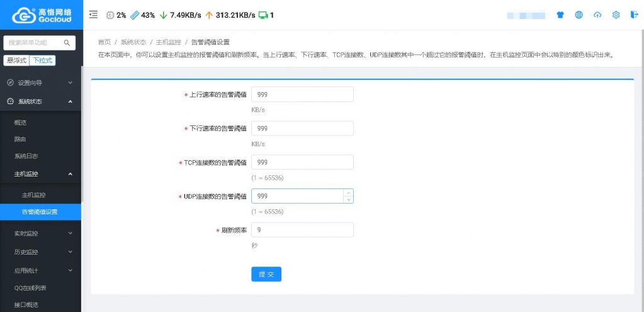The image size is (644, 312).
Task: Click the KB/s unit under 上行速率
Action: [258, 110]
